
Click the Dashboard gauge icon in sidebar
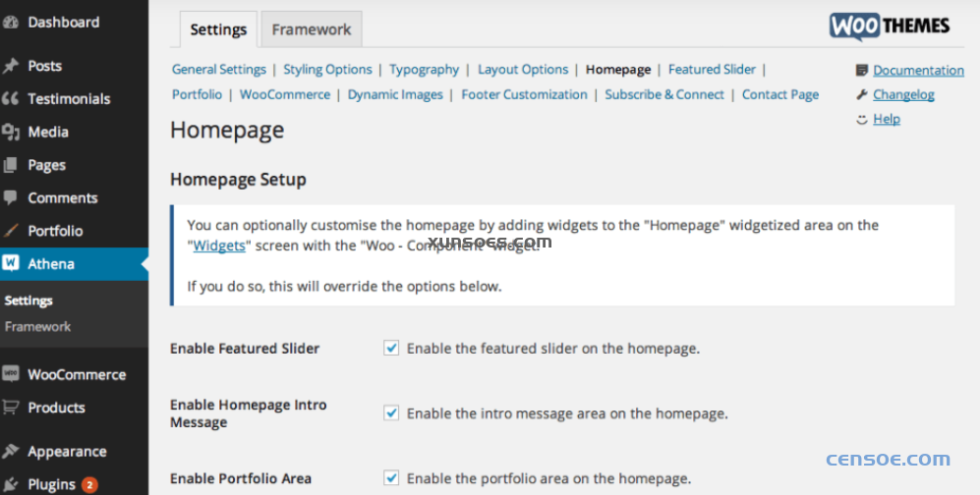coord(11,23)
